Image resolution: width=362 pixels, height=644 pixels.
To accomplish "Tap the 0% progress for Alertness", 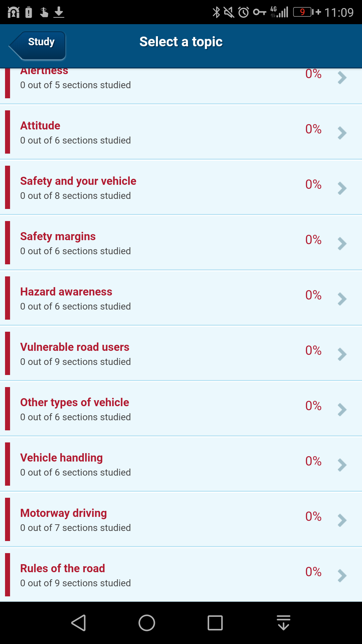I will (313, 74).
